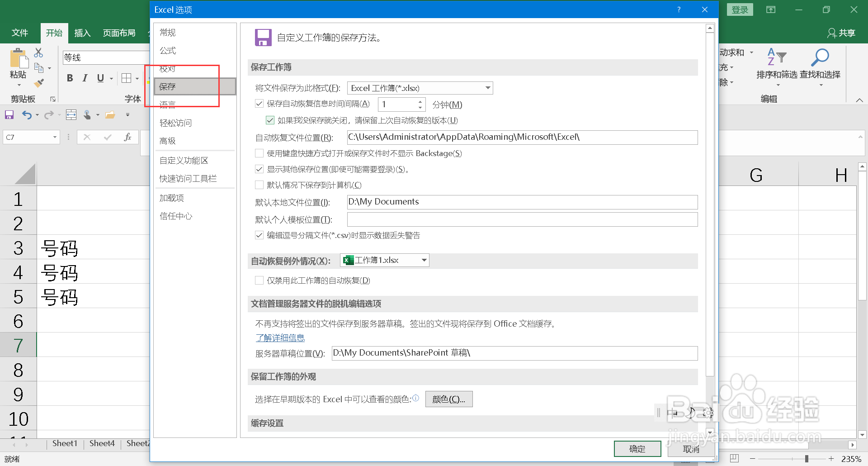Viewport: 868px width, 466px height.
Task: Select the Sheet4 worksheet tab
Action: tap(102, 443)
